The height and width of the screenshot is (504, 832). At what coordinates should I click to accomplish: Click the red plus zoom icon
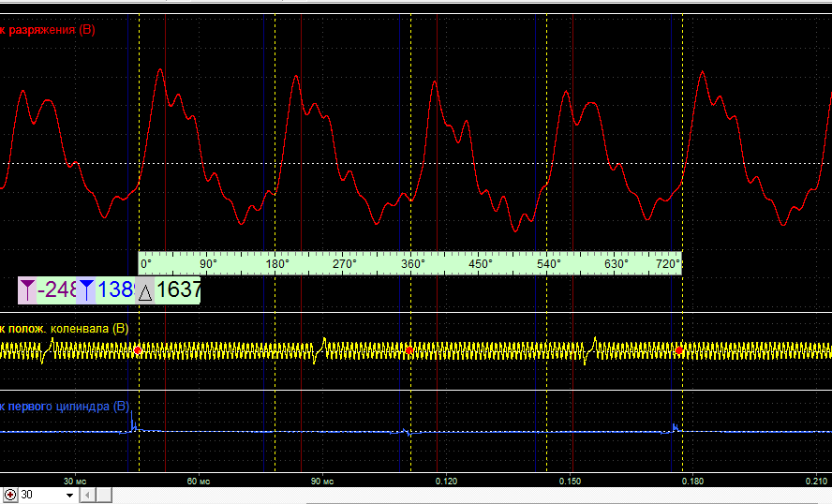(10, 495)
